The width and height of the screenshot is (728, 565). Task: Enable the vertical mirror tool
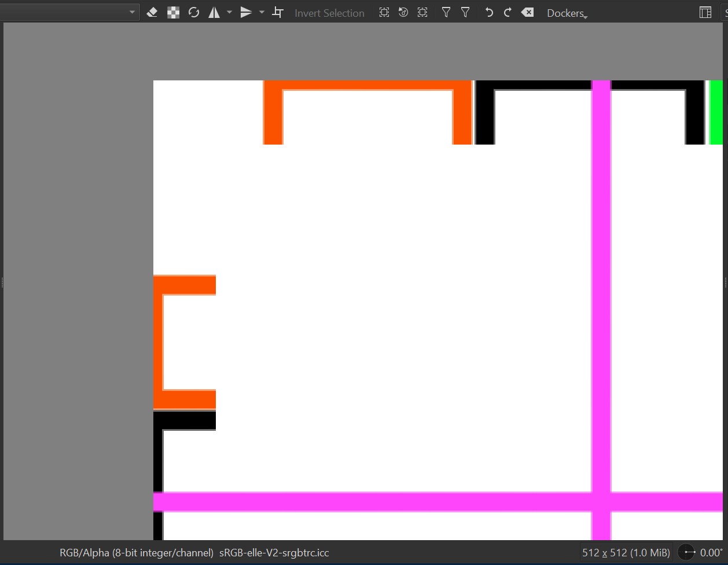(246, 13)
